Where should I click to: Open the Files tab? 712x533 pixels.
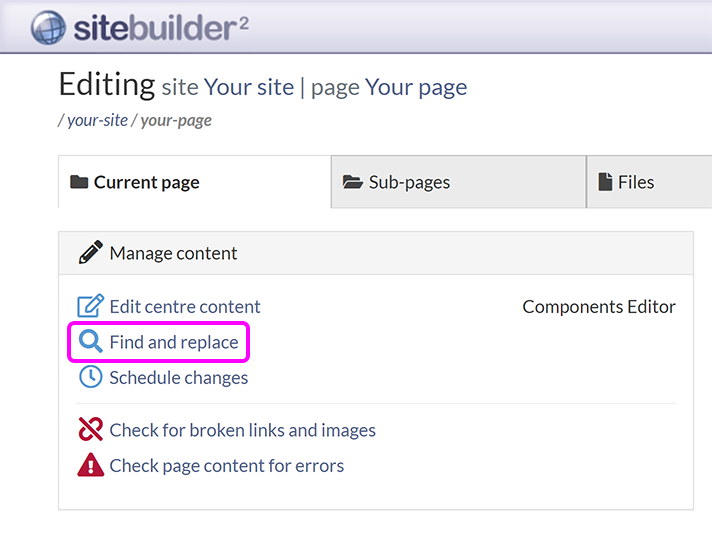click(635, 182)
